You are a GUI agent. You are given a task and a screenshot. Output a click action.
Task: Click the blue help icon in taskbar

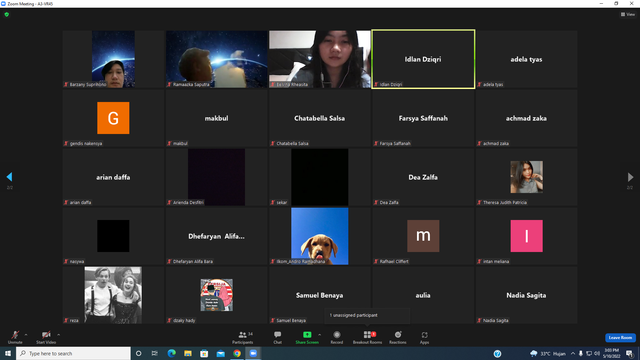[497, 353]
